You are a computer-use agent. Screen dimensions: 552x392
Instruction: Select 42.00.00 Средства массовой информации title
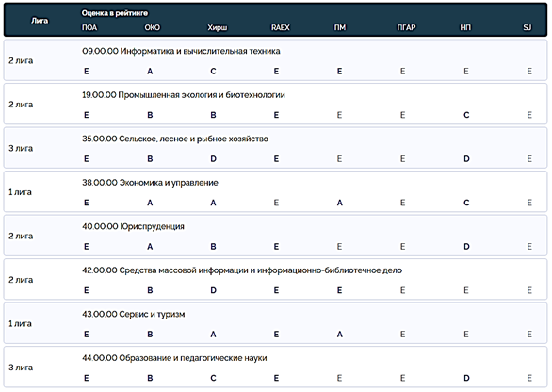coord(242,270)
